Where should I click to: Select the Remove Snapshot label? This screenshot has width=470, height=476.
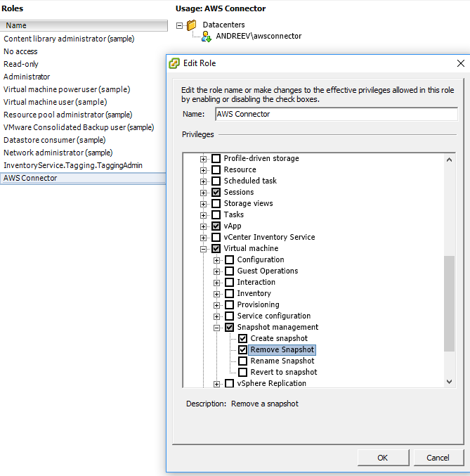tap(282, 349)
